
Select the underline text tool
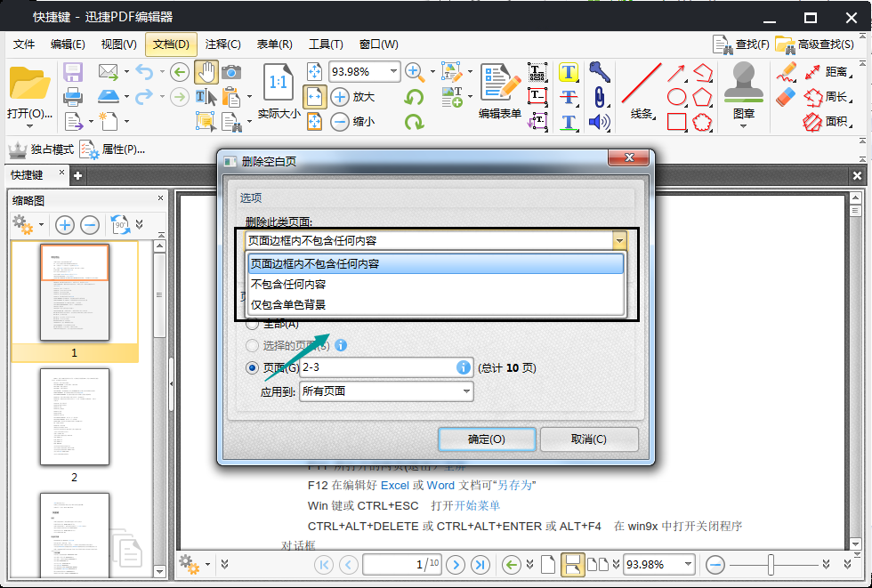(x=569, y=122)
